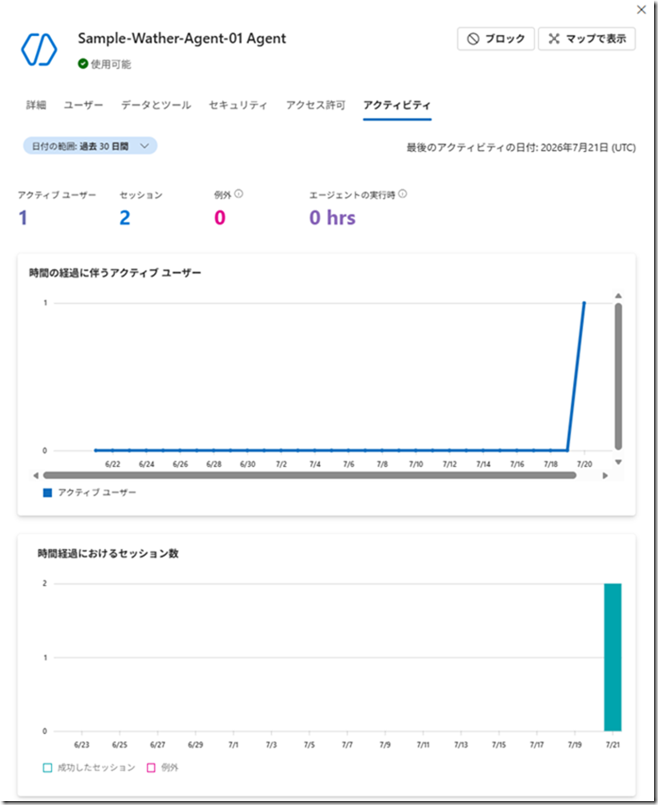Open the 日付の範囲 date range dropdown
The width and height of the screenshot is (658, 805).
click(90, 146)
